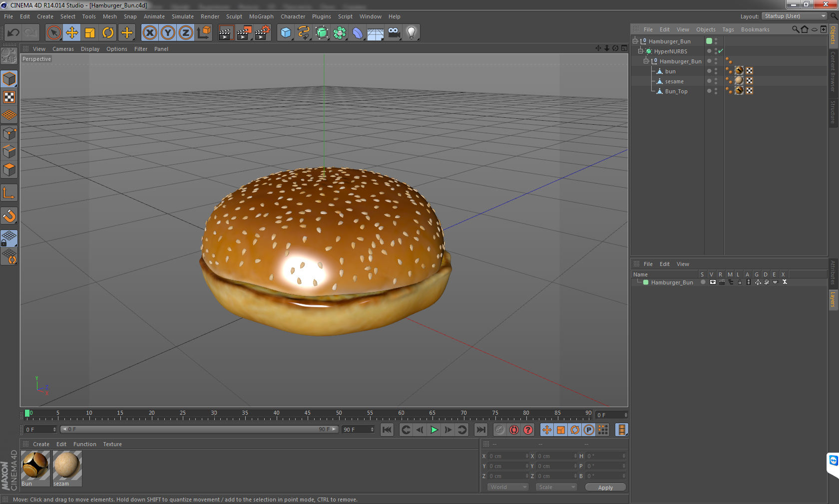
Task: Switch to Polygons mode
Action: [x=9, y=170]
